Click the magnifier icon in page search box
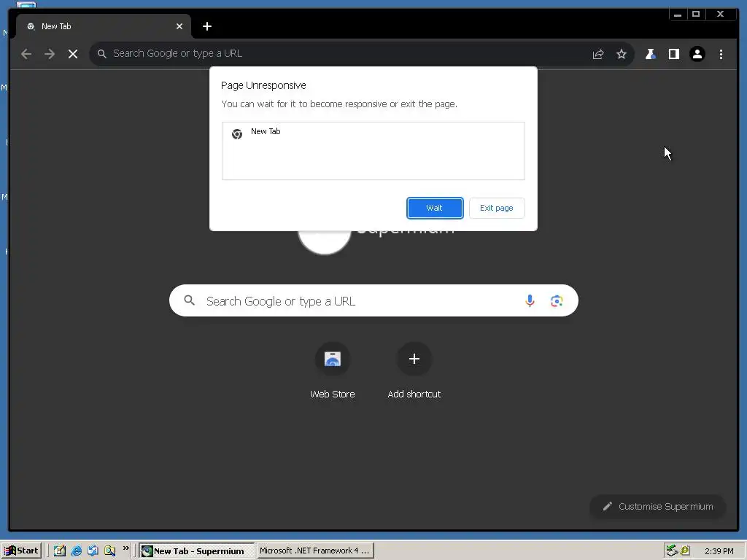This screenshot has width=747, height=560. [x=189, y=300]
